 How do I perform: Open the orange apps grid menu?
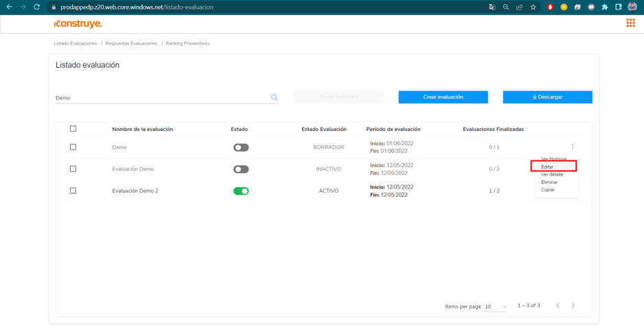630,23
